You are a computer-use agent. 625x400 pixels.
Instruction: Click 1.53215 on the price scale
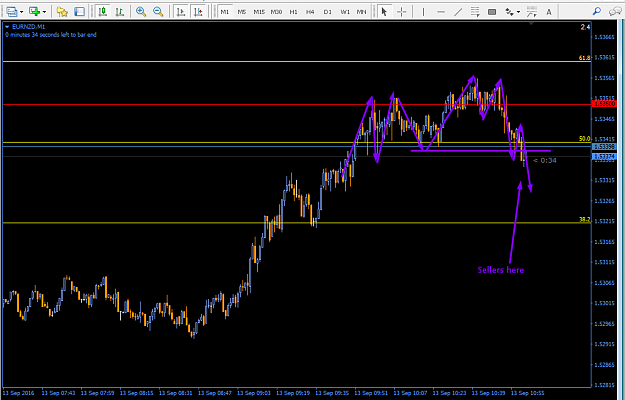coord(605,221)
